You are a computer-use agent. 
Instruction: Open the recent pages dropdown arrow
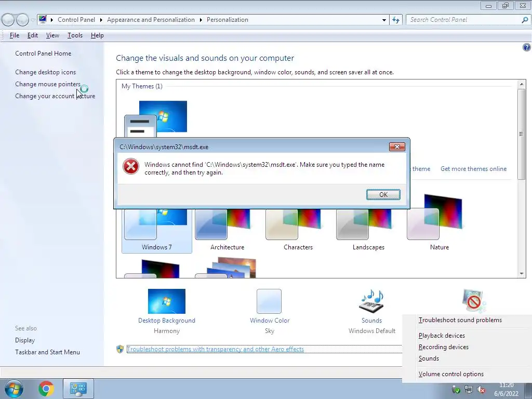[x=33, y=20]
